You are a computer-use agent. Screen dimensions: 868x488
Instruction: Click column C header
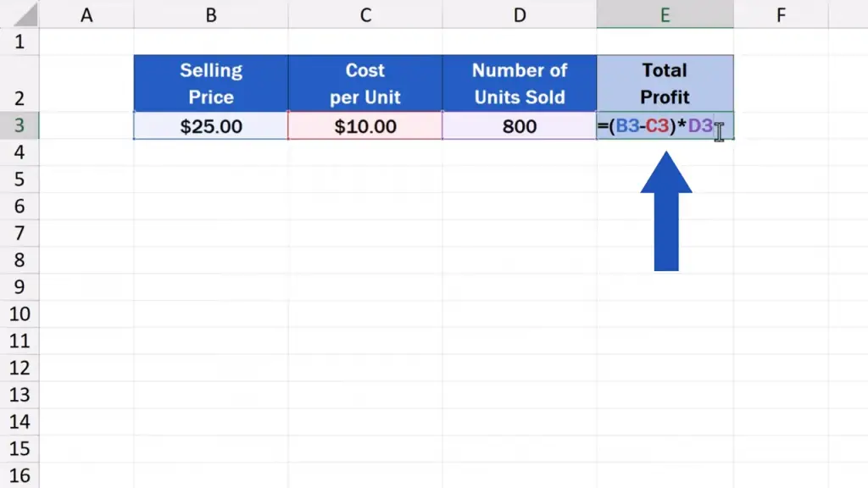pos(364,14)
